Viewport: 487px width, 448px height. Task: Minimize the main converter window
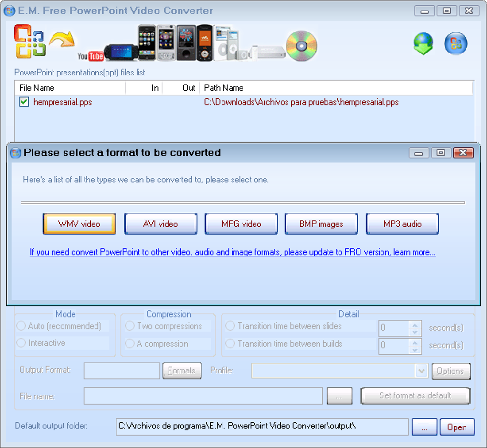[424, 11]
